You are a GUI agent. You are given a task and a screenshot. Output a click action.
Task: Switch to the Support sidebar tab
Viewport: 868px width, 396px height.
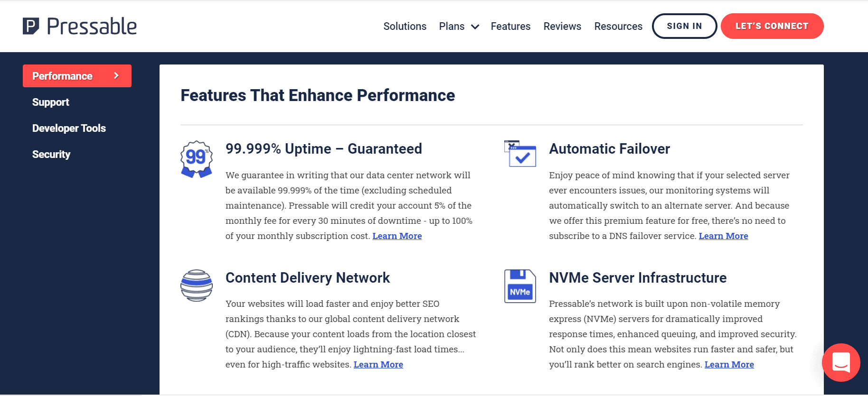(x=51, y=102)
